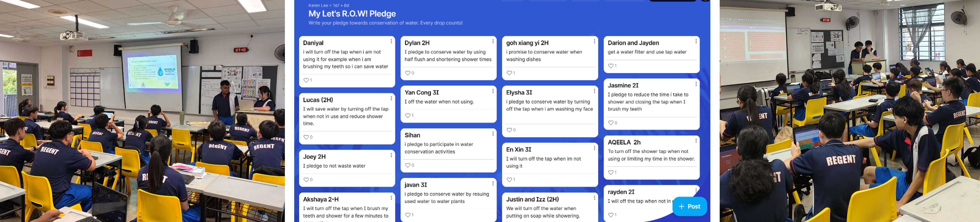Viewport: 980px width, 222px height.
Task: Toggle the heart on Elysha 3I's post
Action: coord(509,130)
